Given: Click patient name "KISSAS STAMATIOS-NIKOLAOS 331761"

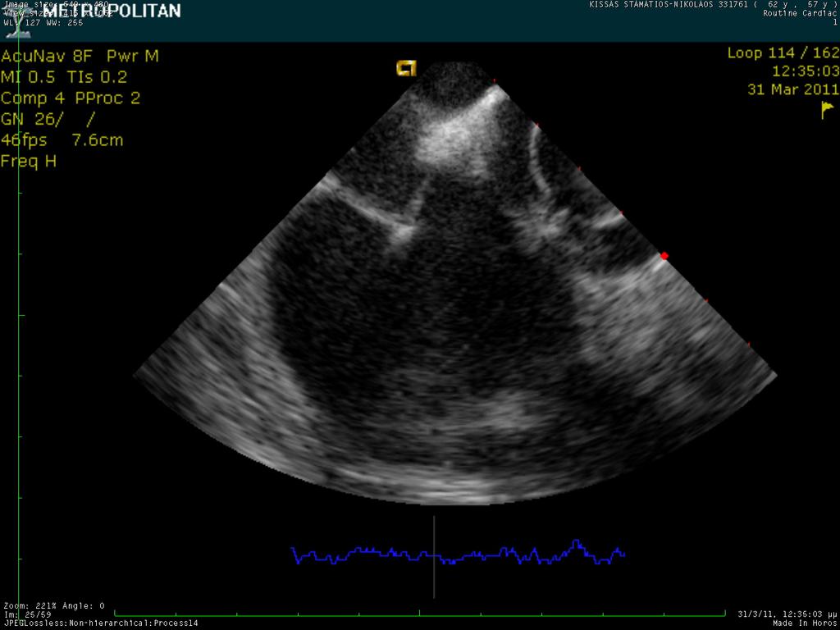Looking at the screenshot, I should [x=671, y=4].
